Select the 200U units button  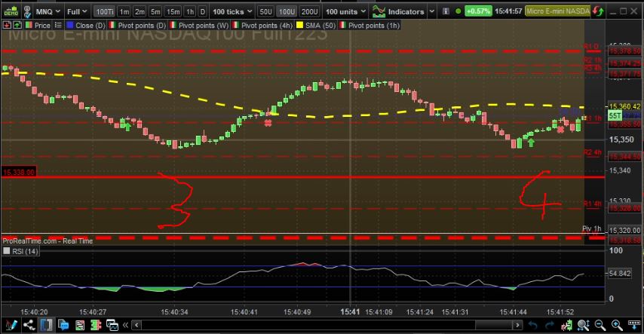click(x=309, y=11)
